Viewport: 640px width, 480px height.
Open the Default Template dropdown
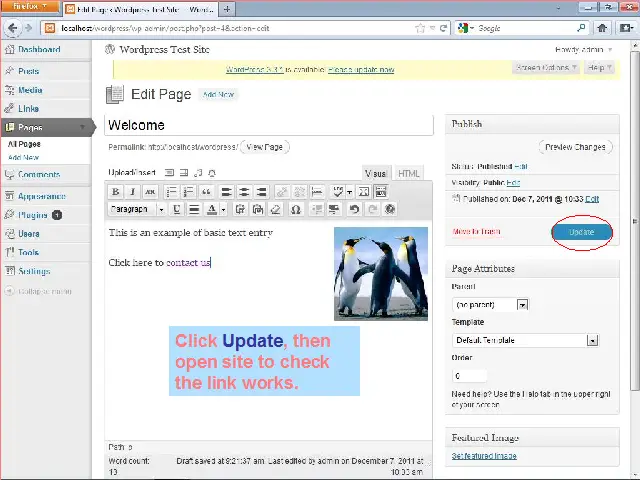525,340
